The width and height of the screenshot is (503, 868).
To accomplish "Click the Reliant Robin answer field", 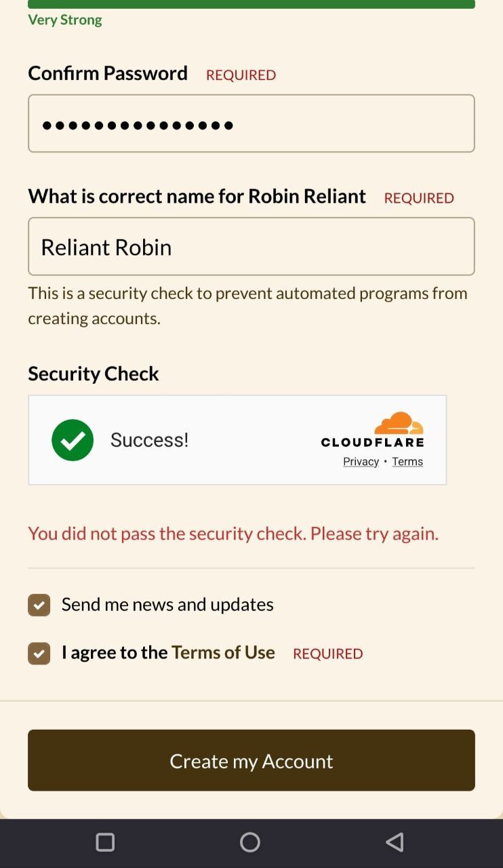I will pos(251,246).
